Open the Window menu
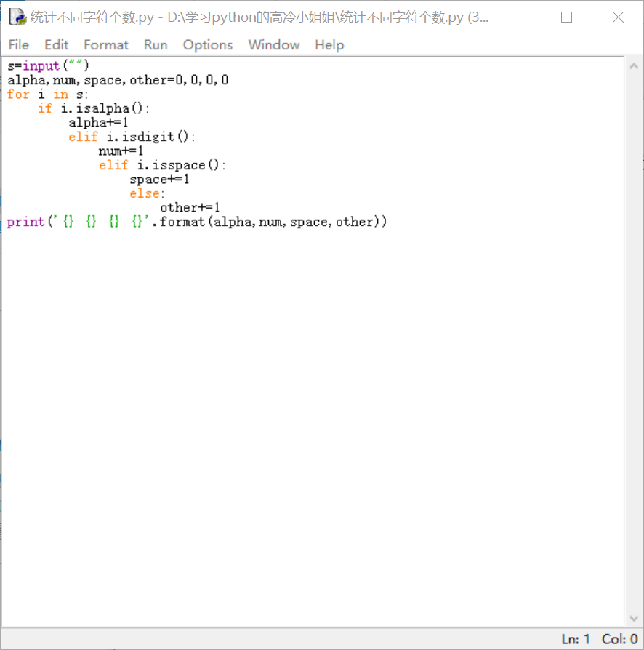The width and height of the screenshot is (644, 650). [274, 45]
